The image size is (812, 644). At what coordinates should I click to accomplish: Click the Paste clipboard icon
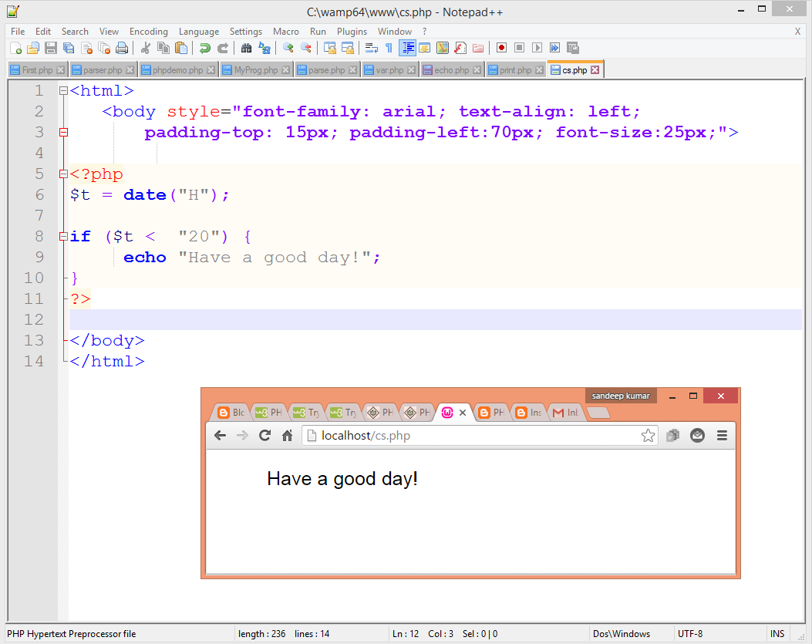[180, 48]
